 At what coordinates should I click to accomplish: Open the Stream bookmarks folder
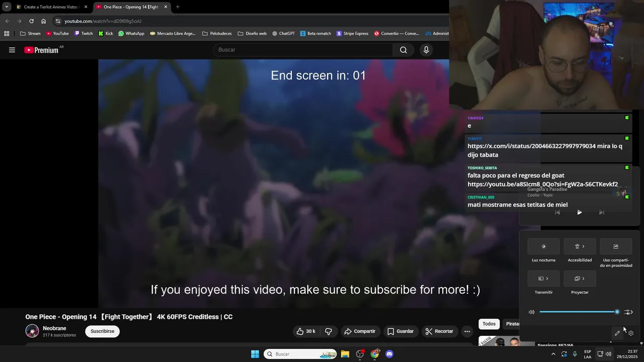pyautogui.click(x=30, y=34)
